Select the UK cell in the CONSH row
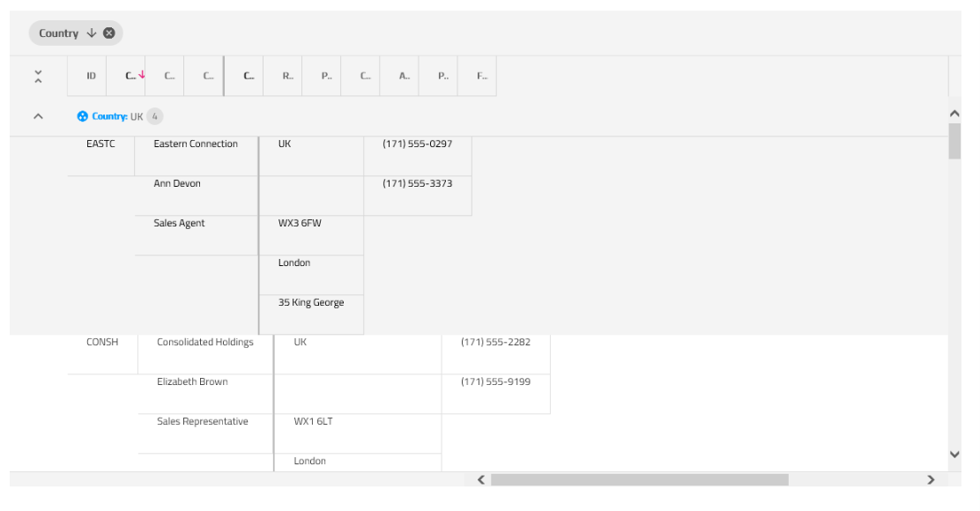This screenshot has width=980, height=511. (358, 355)
